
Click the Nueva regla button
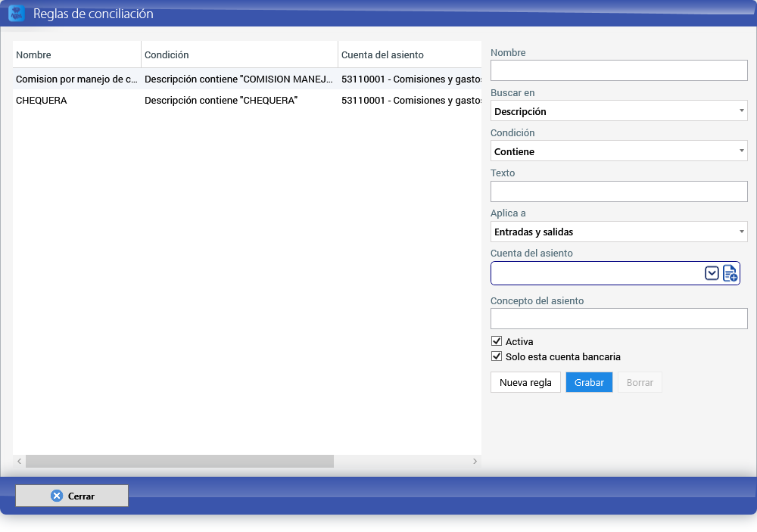point(525,382)
